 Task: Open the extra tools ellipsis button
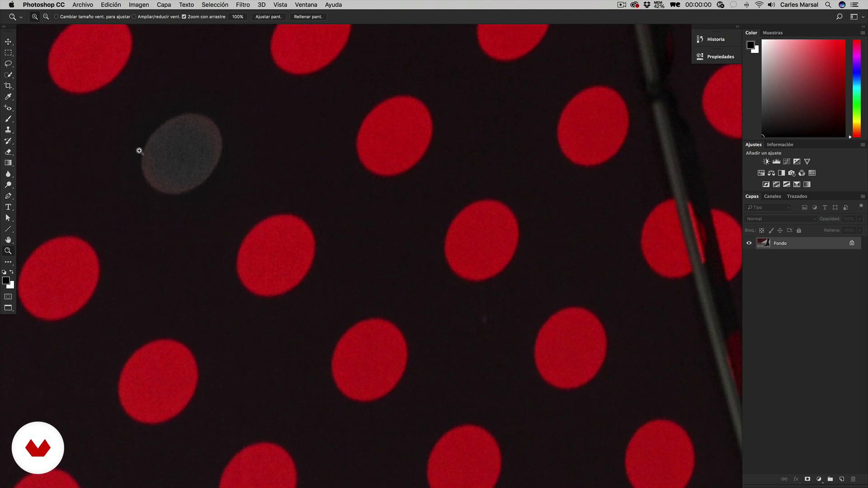8,262
